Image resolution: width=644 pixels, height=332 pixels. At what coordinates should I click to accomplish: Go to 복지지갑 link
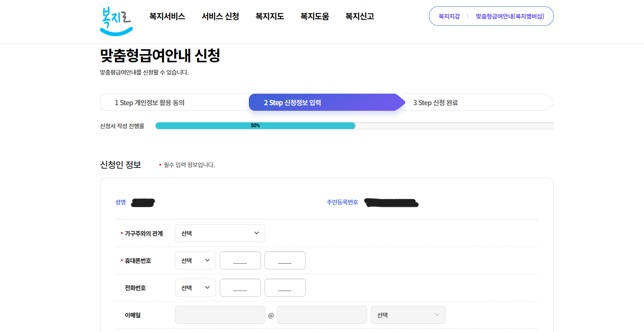click(449, 16)
